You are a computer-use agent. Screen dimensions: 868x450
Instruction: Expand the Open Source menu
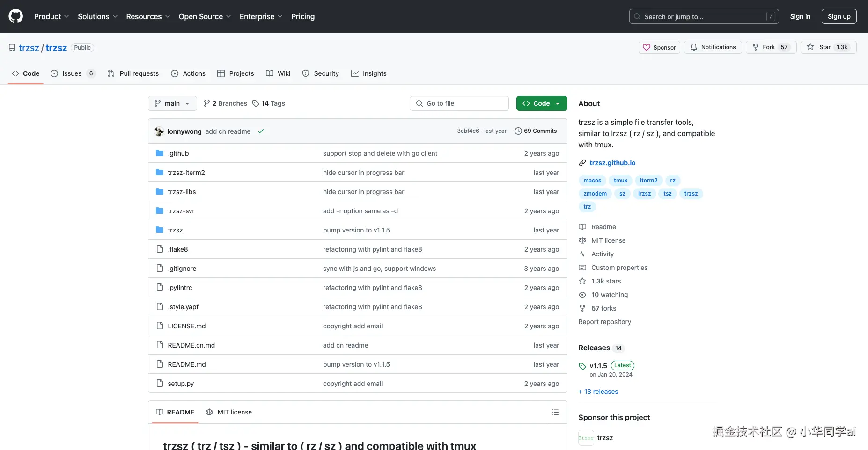tap(205, 16)
